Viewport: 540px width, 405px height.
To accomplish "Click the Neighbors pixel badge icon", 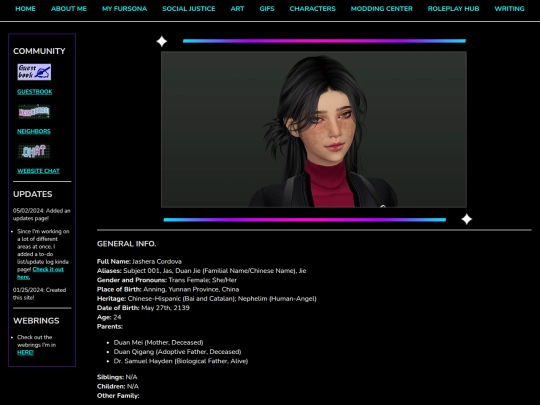I will tap(34, 112).
